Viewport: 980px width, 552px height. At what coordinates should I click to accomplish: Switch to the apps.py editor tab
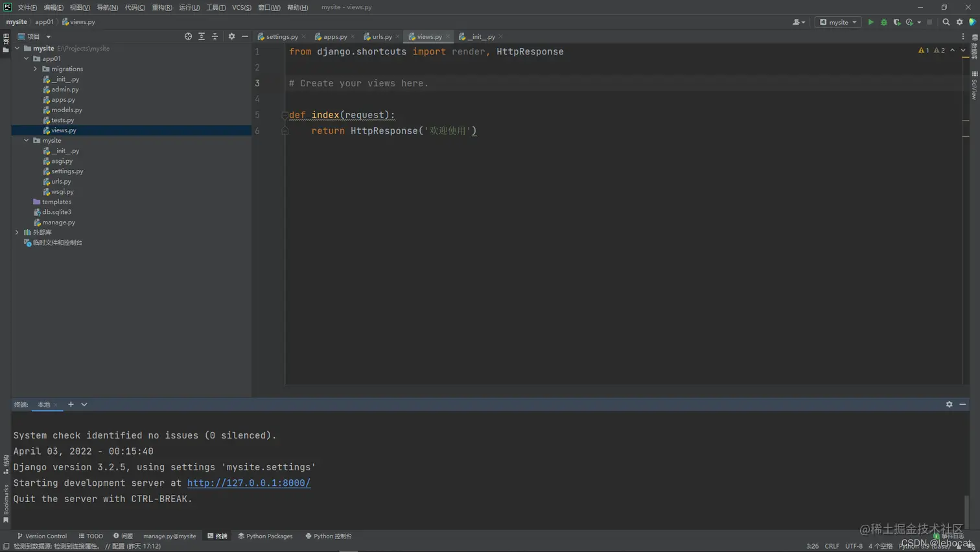[335, 36]
